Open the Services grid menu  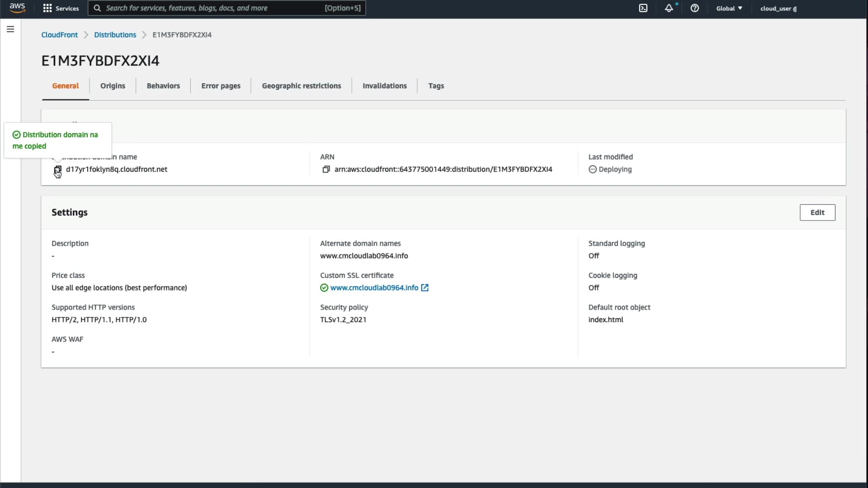point(61,8)
